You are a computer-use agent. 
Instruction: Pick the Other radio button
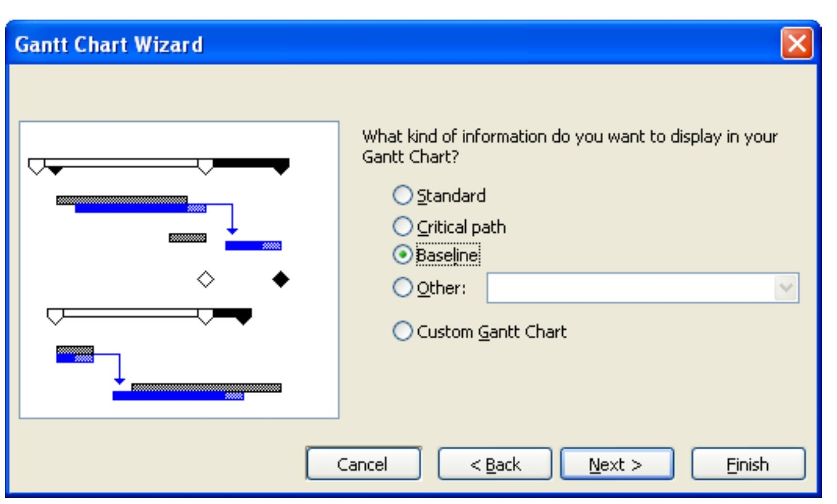coord(403,288)
